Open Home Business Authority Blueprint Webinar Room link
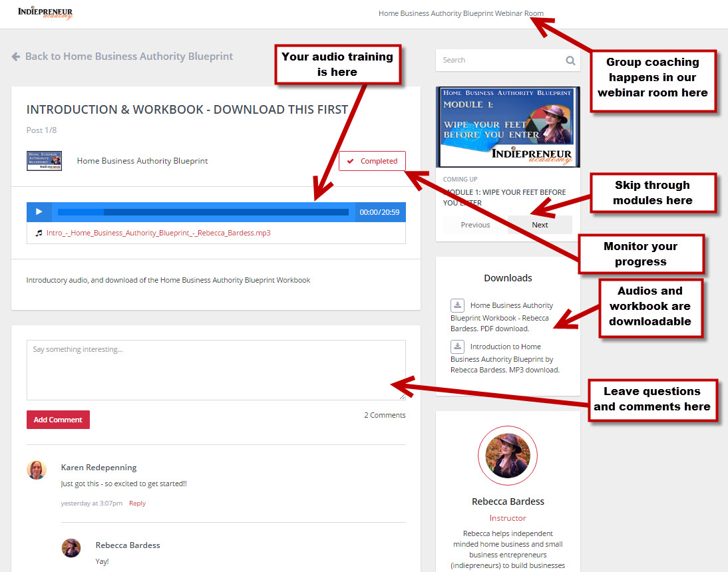Viewport: 728px width, 572px height. 460,13
